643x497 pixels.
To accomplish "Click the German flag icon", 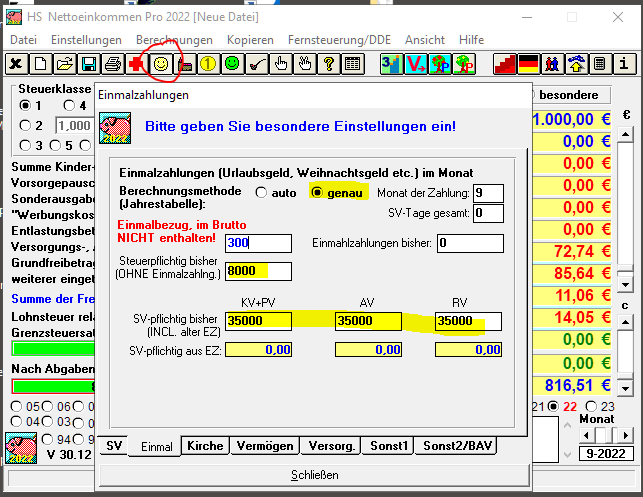I will click(530, 63).
